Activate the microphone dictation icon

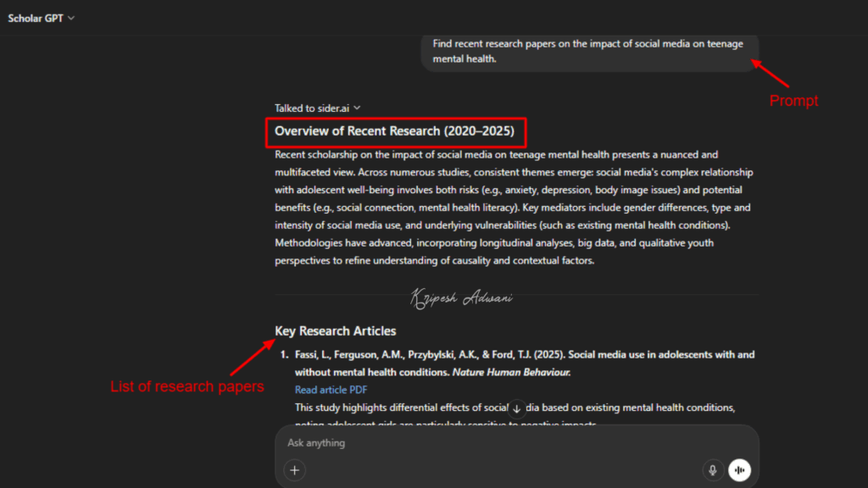click(x=713, y=470)
